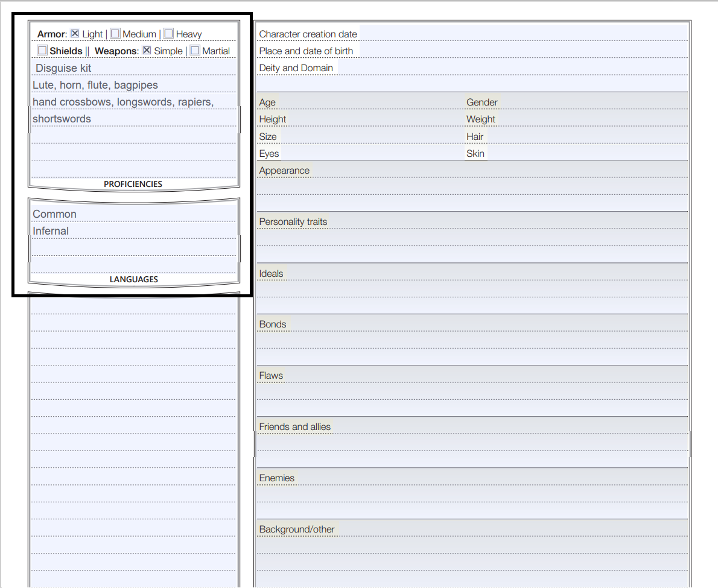
Task: Click the Personality traits text field
Action: click(472, 238)
